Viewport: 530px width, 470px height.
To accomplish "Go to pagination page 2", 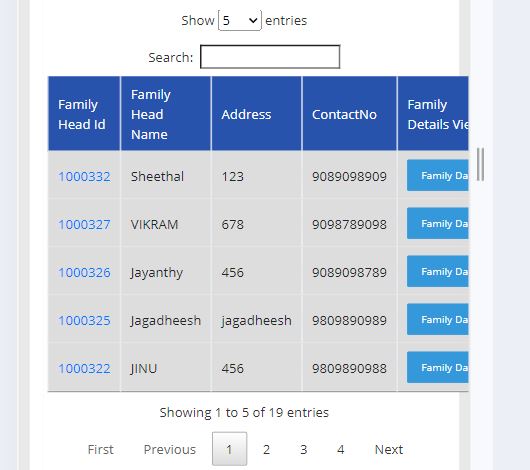I will coord(266,449).
